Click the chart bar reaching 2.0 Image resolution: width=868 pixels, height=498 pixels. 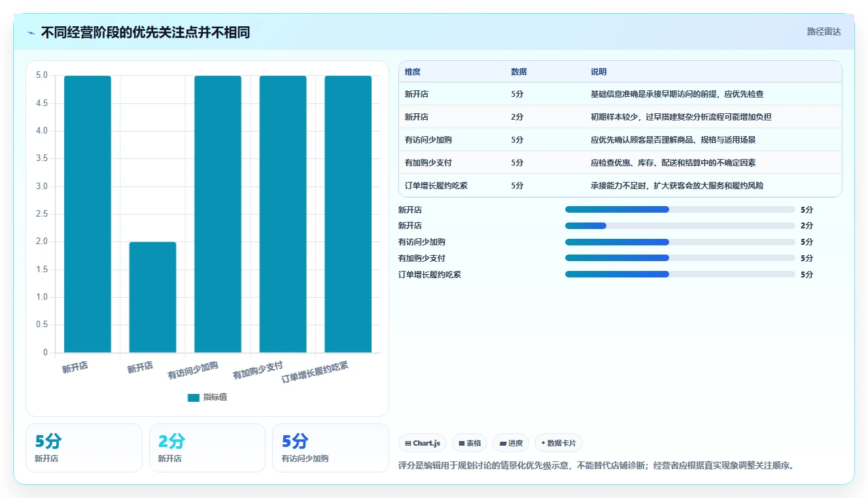click(x=152, y=297)
